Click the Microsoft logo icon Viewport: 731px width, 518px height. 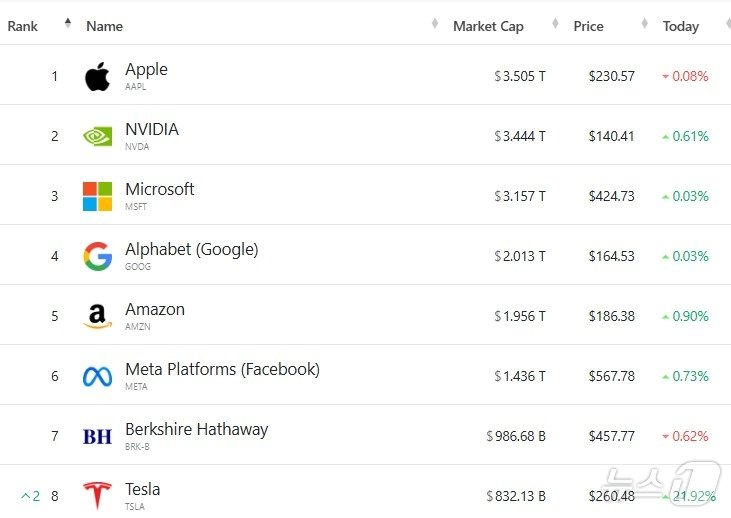pyautogui.click(x=97, y=196)
